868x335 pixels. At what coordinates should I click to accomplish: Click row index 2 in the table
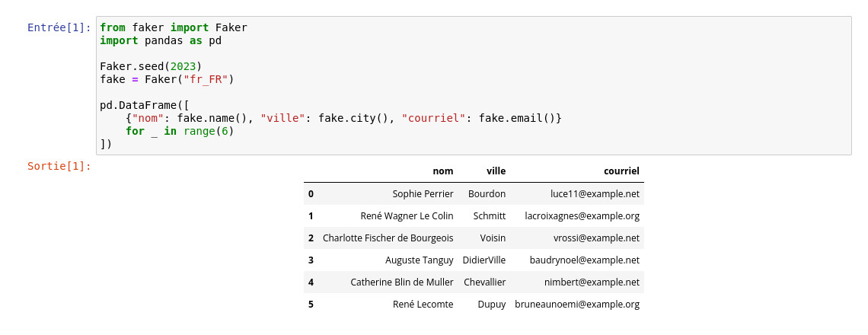point(311,238)
